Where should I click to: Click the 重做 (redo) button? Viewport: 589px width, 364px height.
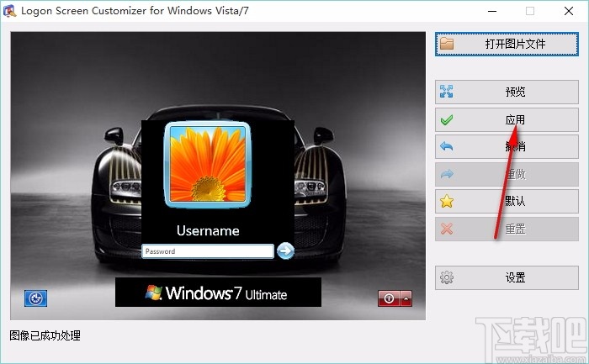tap(507, 174)
